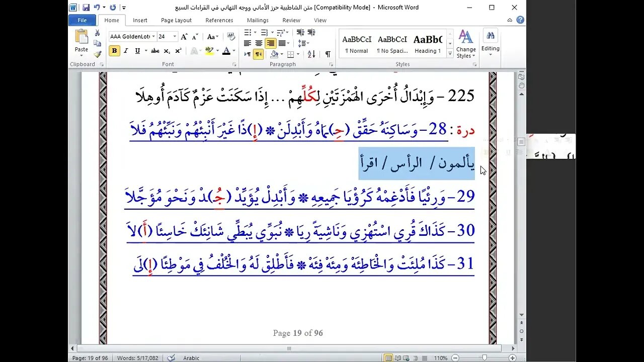The width and height of the screenshot is (644, 362).
Task: Toggle Italic formatting
Action: tap(126, 51)
